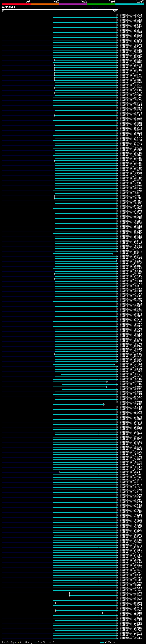The image size is (146, 644).
Task: Select hit label UniRef100_P17786
Action: [131, 87]
